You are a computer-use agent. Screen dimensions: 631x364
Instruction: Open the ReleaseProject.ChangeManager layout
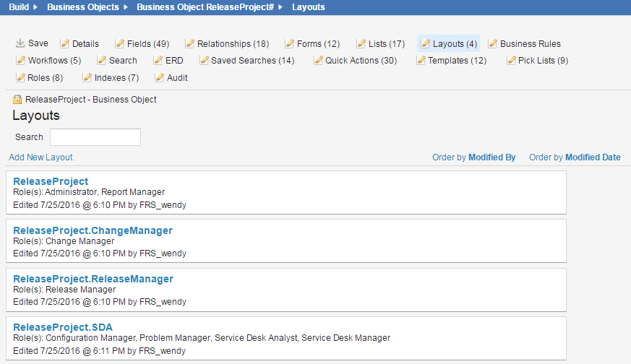pos(93,230)
